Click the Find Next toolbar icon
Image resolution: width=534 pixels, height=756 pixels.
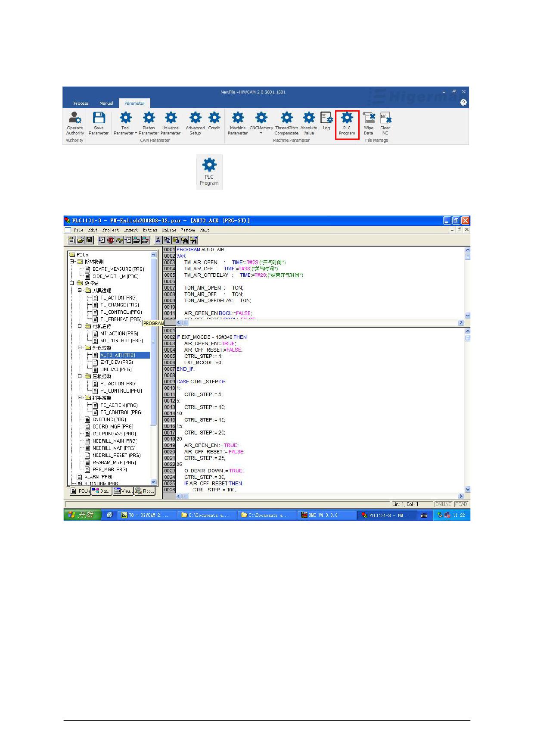point(193,240)
